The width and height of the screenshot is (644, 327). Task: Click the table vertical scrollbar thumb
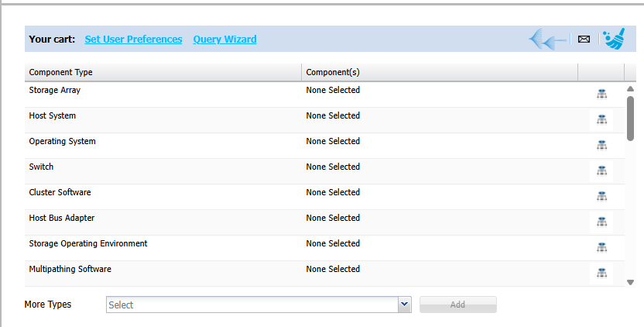(630, 119)
